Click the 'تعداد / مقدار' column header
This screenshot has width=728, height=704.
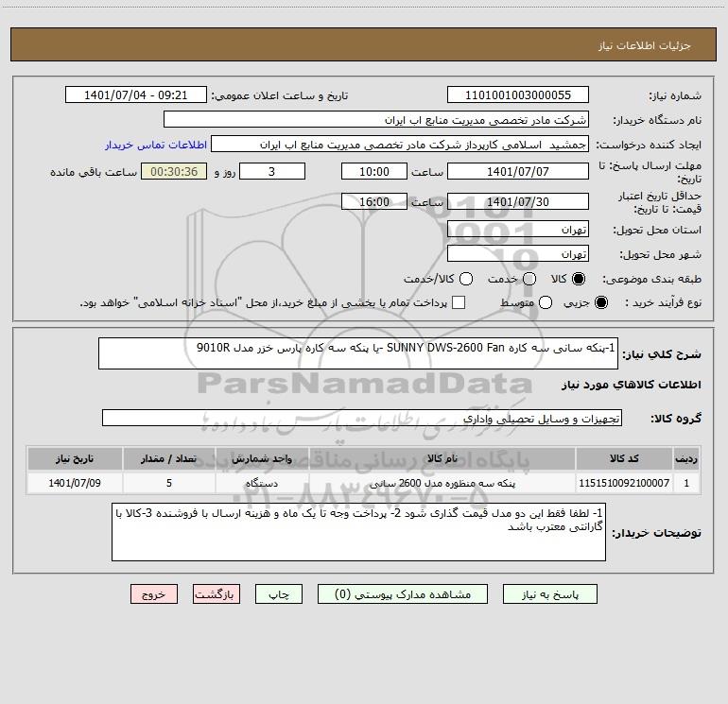[169, 458]
